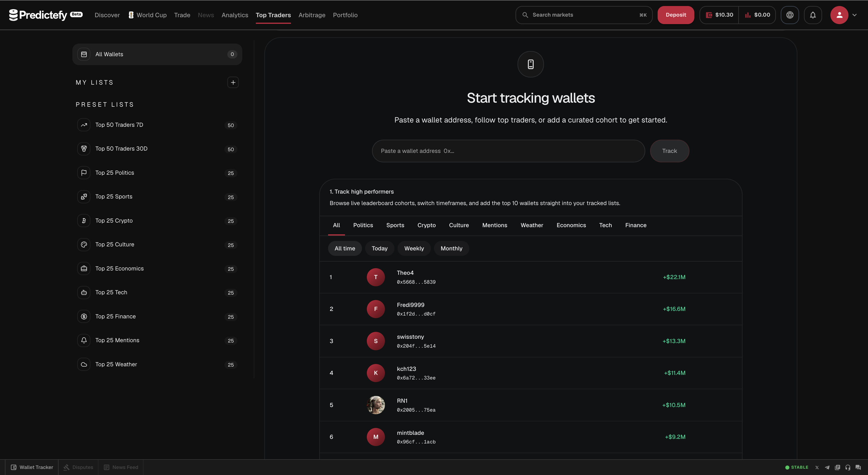The width and height of the screenshot is (868, 475).
Task: Add a new list with plus icon
Action: click(233, 83)
